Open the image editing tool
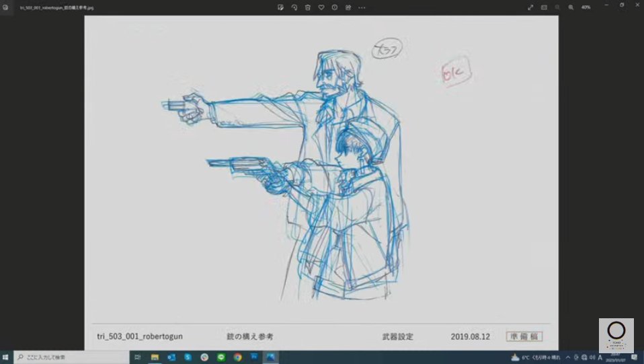Screen dimensions: 644x364 [280, 7]
